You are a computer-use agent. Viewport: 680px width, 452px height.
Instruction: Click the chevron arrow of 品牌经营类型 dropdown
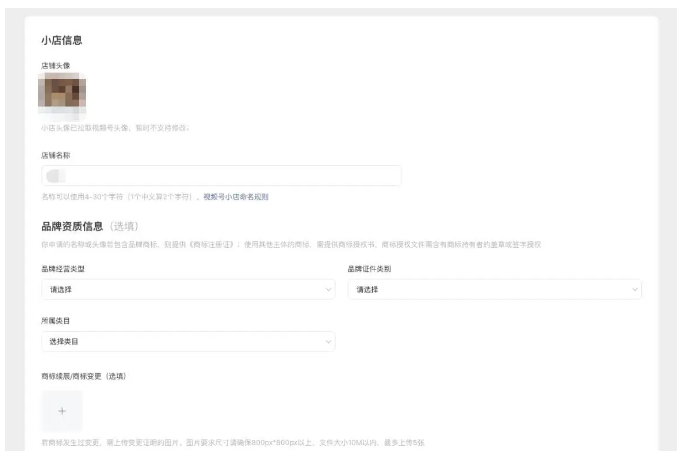[329, 290]
